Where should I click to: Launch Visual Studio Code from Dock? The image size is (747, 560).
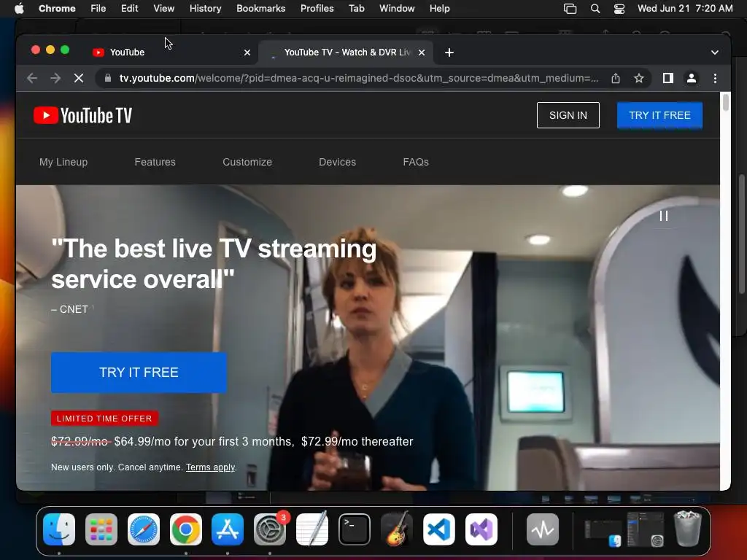coord(438,529)
